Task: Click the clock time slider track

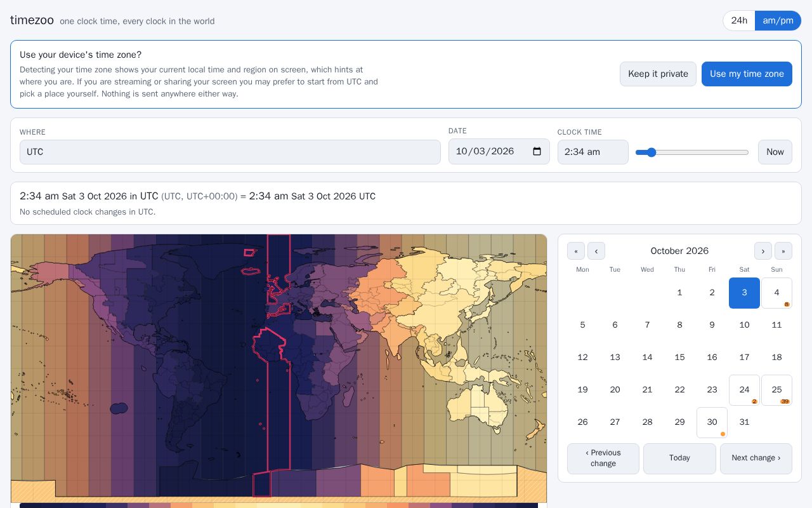Action: 692,152
